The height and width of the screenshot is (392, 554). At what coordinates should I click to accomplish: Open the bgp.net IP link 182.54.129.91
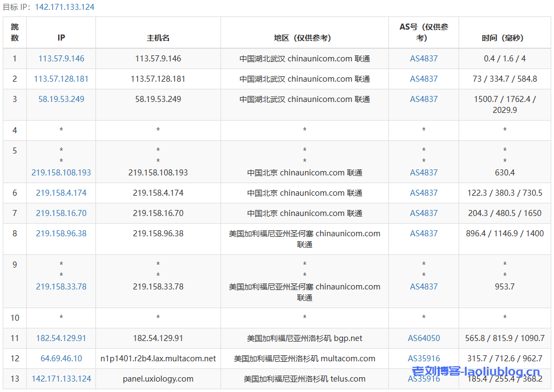pos(61,338)
